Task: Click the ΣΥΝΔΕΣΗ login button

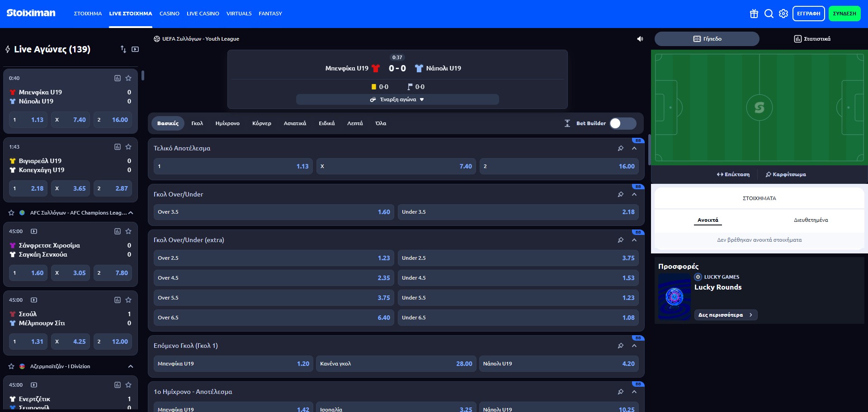Action: (844, 14)
